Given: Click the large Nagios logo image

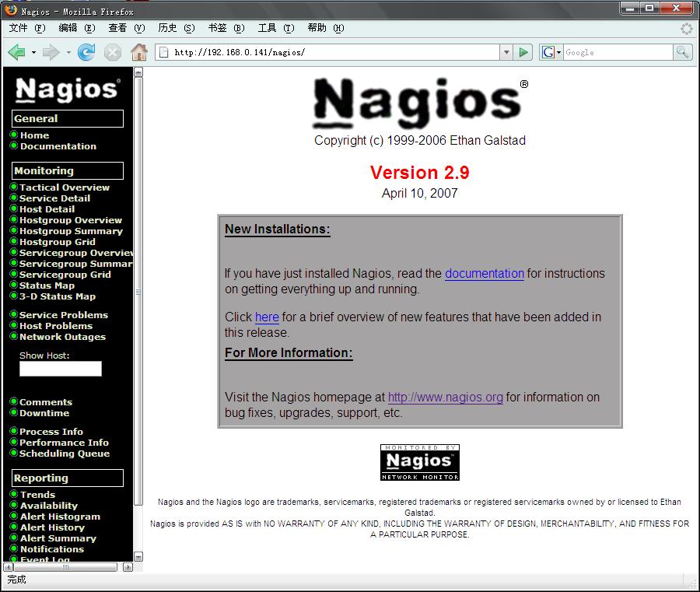Looking at the screenshot, I should [x=421, y=103].
